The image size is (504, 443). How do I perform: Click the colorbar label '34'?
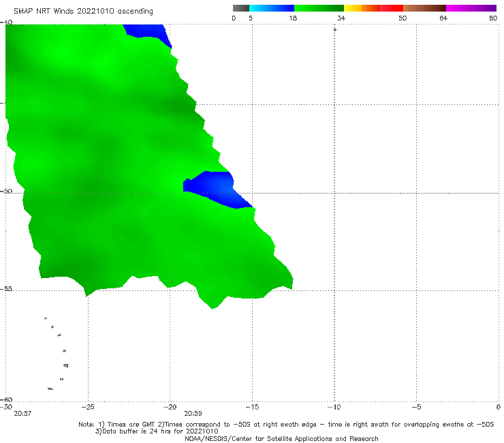(x=341, y=18)
